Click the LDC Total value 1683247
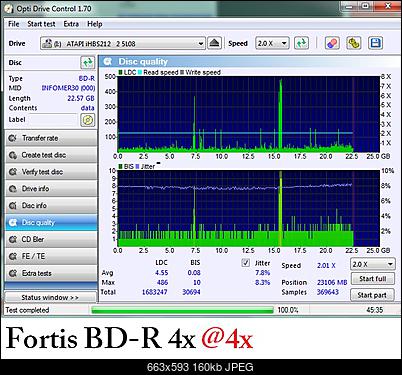 (155, 292)
